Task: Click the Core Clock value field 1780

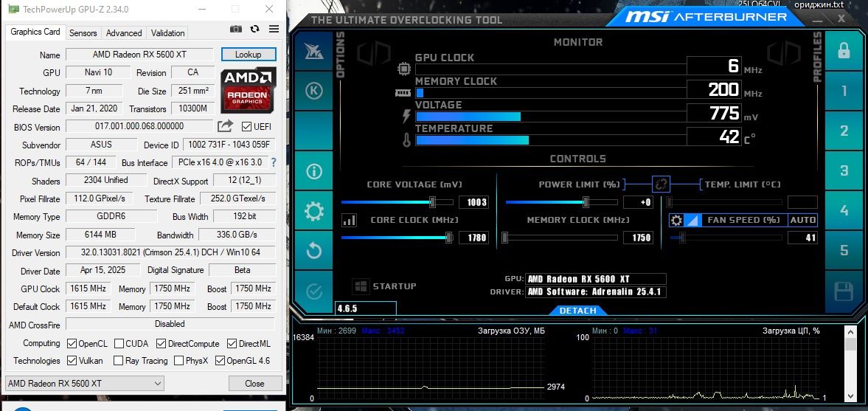Action: (473, 238)
